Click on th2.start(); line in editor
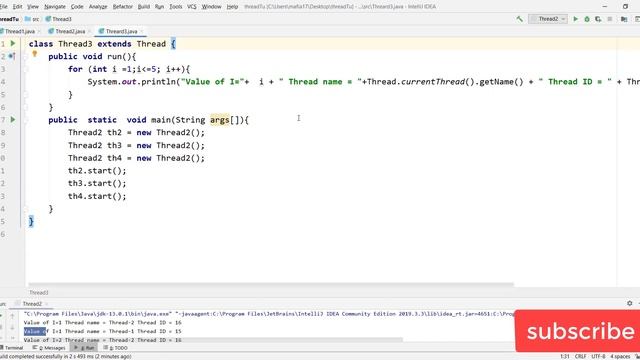Image resolution: width=640 pixels, height=360 pixels. (97, 171)
